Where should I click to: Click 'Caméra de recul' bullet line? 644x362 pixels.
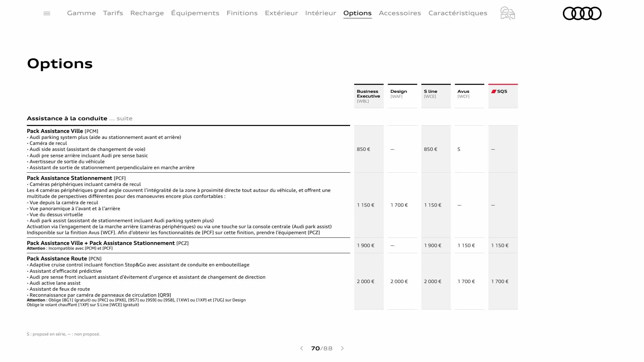[47, 143]
